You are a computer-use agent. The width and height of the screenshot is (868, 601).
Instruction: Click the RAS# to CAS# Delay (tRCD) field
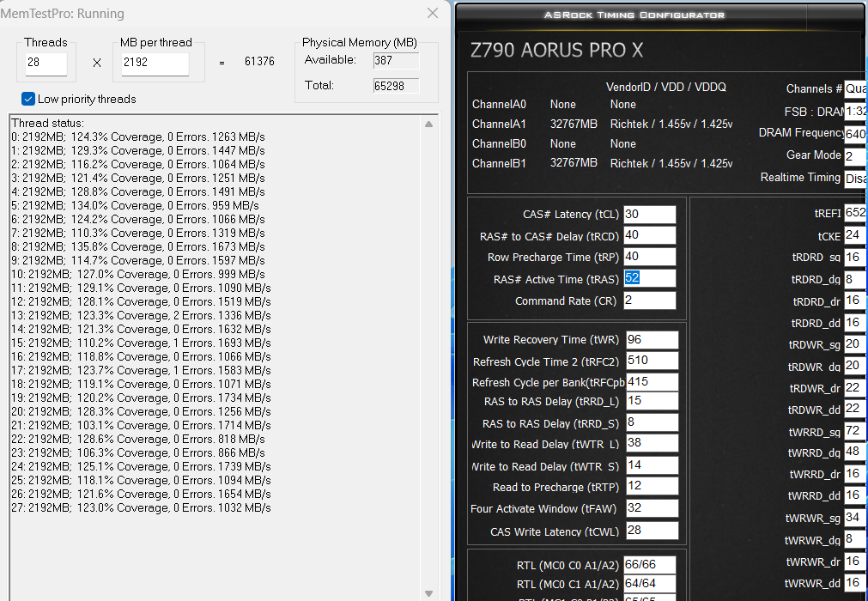(650, 235)
